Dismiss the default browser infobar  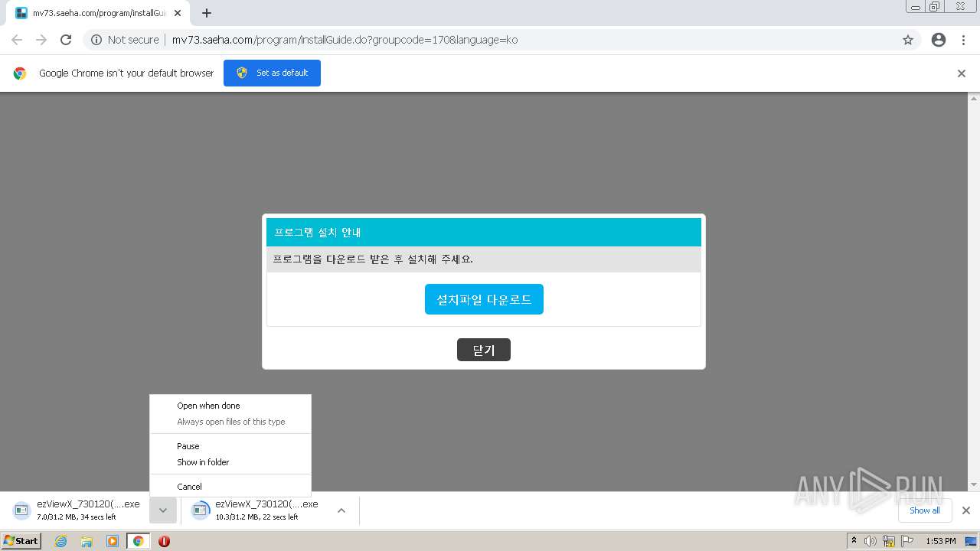tap(962, 73)
